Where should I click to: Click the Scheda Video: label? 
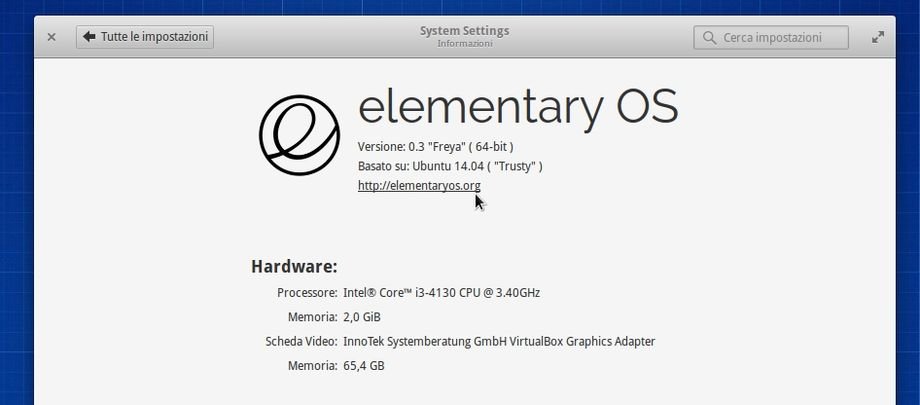pyautogui.click(x=302, y=342)
